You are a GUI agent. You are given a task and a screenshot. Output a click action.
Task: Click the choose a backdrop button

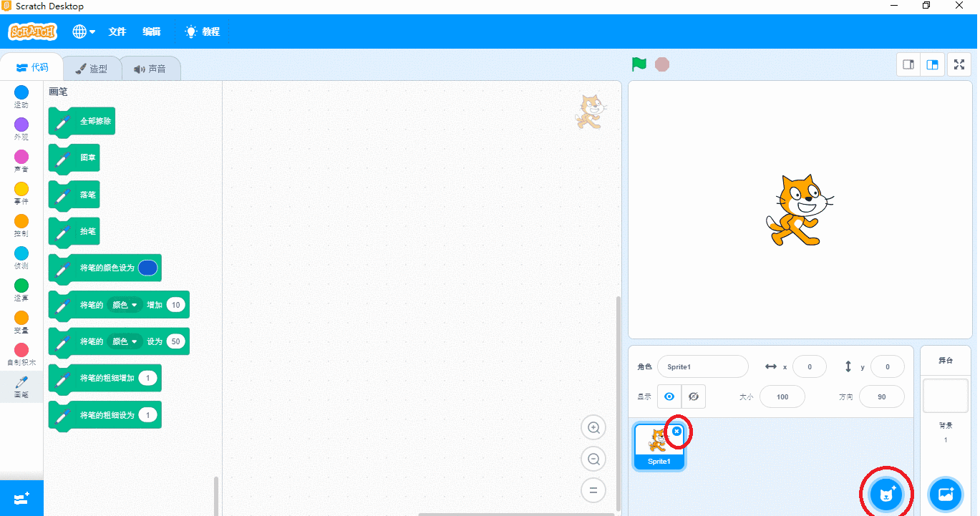946,494
